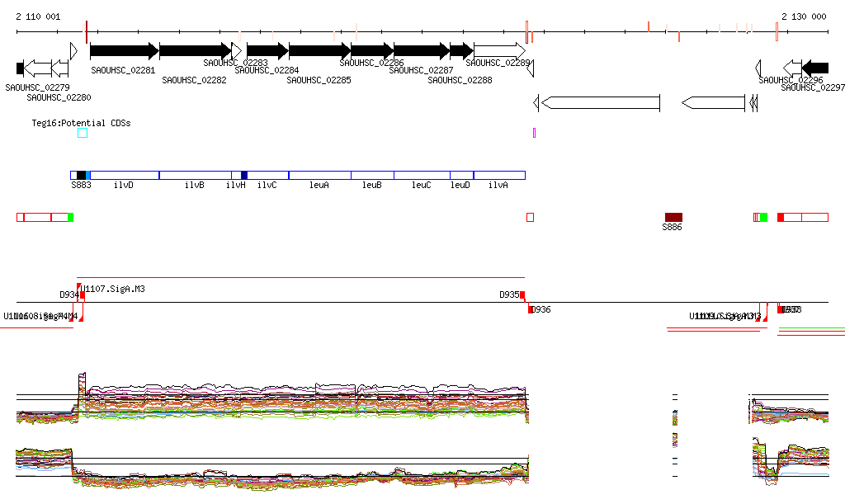Select the ilvA operon segment
This screenshot has height=504, width=845.
[499, 175]
